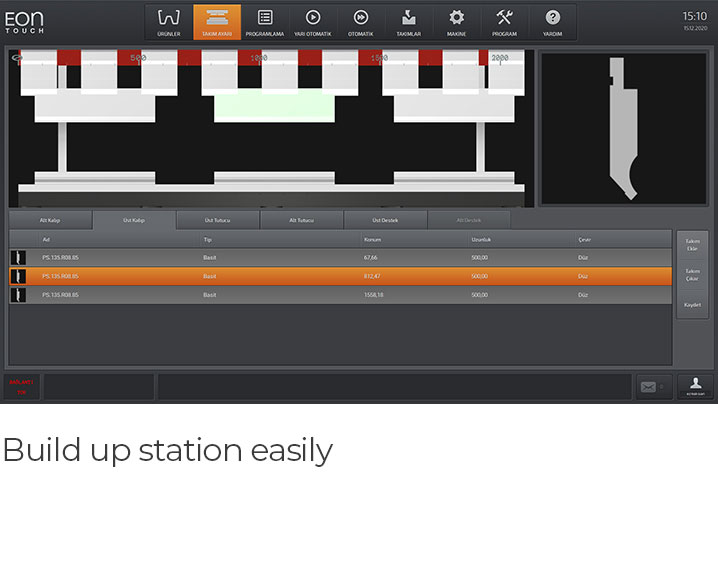Click the 15:10 clock display

point(695,16)
